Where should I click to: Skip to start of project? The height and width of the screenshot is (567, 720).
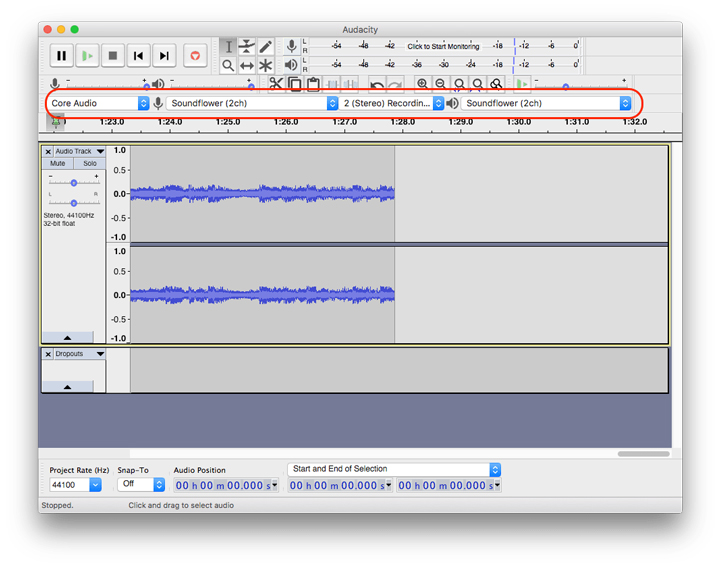[139, 57]
